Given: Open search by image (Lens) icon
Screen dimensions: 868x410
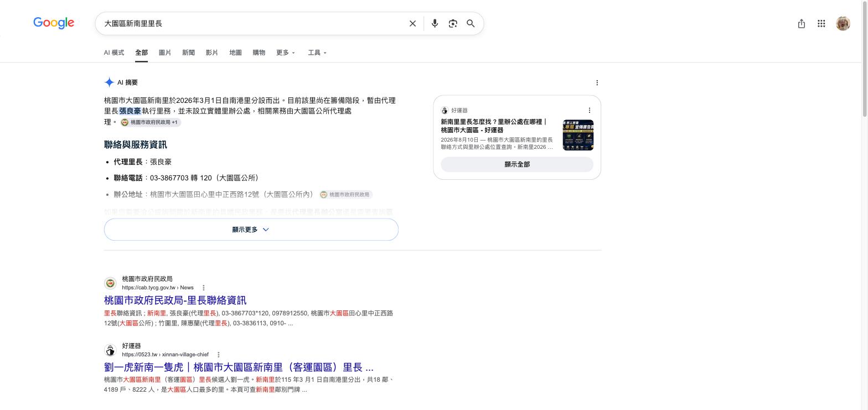Looking at the screenshot, I should click(x=453, y=23).
